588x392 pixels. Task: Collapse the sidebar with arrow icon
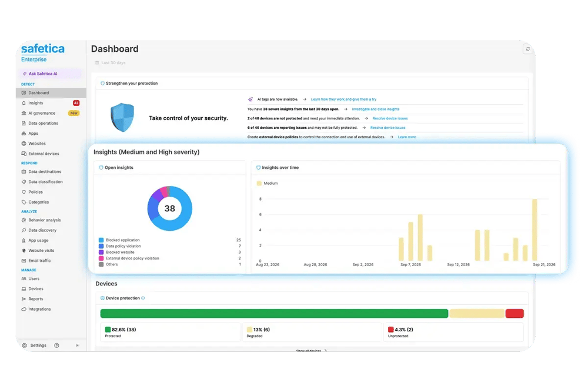78,346
